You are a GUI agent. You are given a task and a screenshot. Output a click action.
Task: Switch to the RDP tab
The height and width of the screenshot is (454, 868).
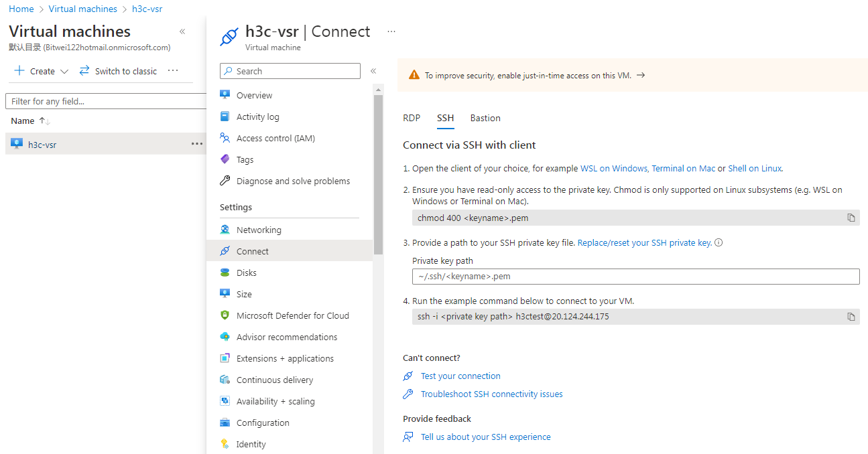coord(412,118)
